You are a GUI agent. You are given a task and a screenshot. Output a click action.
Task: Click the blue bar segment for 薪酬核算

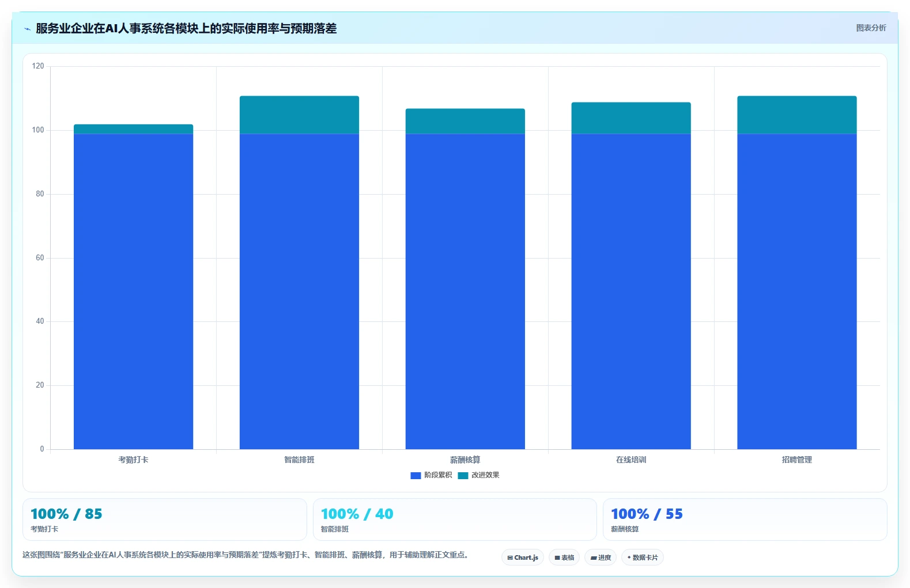[x=465, y=291]
